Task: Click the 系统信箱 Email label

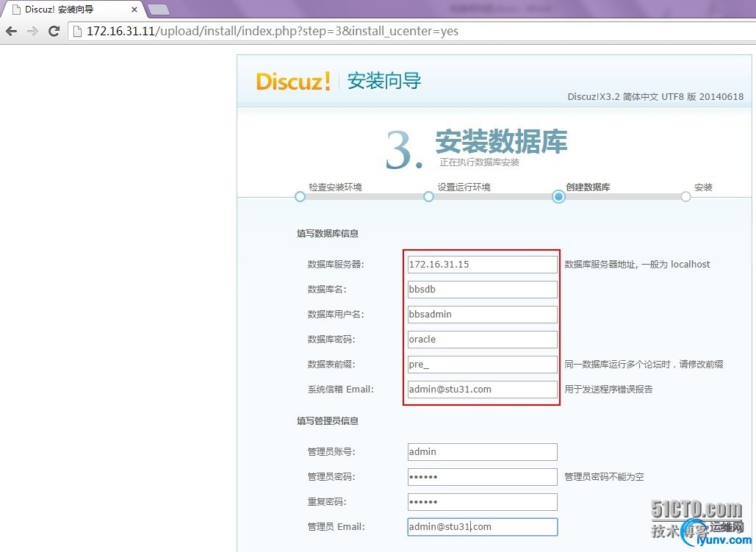Action: [x=340, y=390]
